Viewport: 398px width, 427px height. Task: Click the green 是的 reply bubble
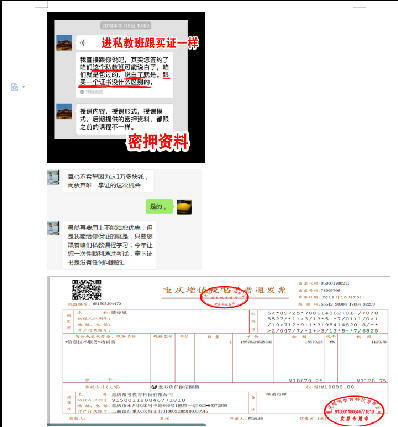(x=159, y=207)
